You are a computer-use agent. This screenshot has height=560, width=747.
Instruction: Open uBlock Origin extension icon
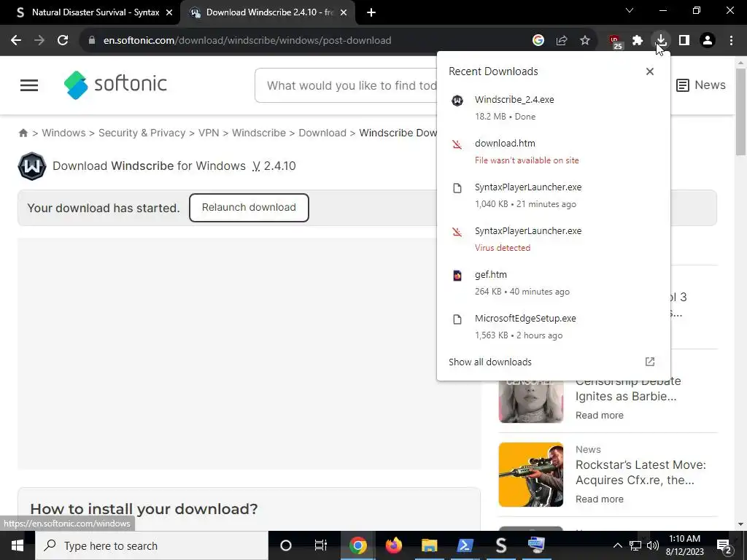click(x=616, y=41)
